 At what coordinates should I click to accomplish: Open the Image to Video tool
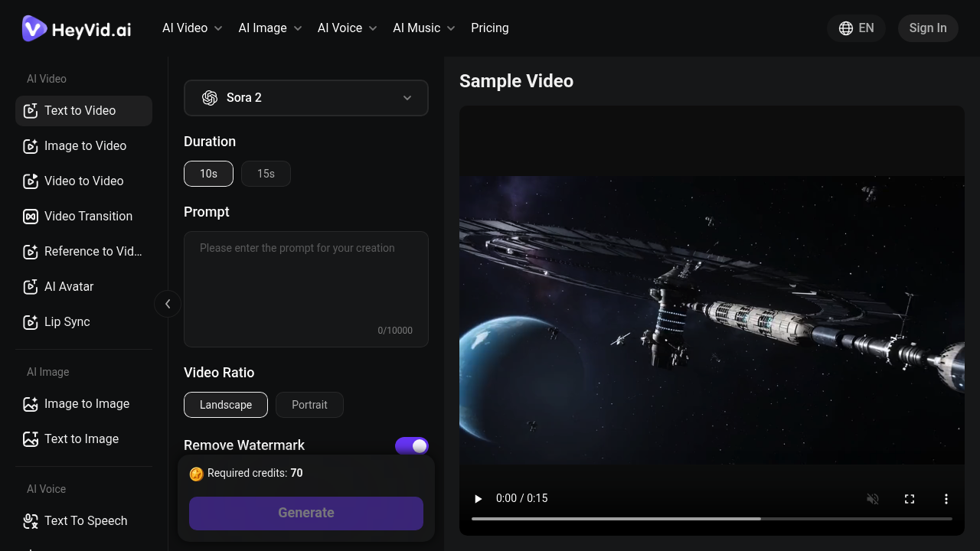coord(83,145)
